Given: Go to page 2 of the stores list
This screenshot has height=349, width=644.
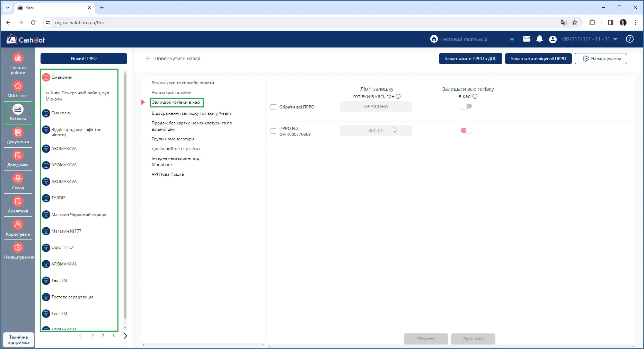Looking at the screenshot, I should (x=103, y=336).
